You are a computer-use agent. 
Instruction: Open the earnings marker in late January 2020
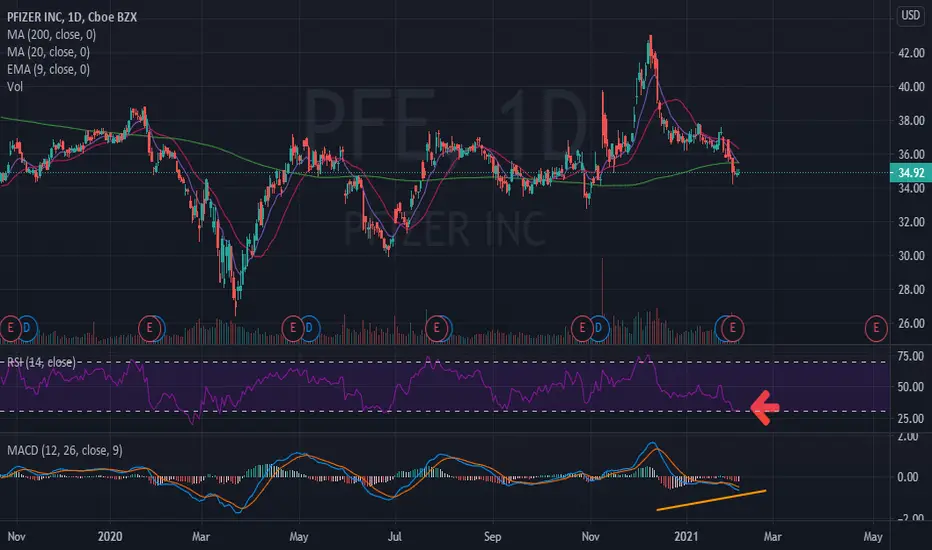[x=150, y=328]
